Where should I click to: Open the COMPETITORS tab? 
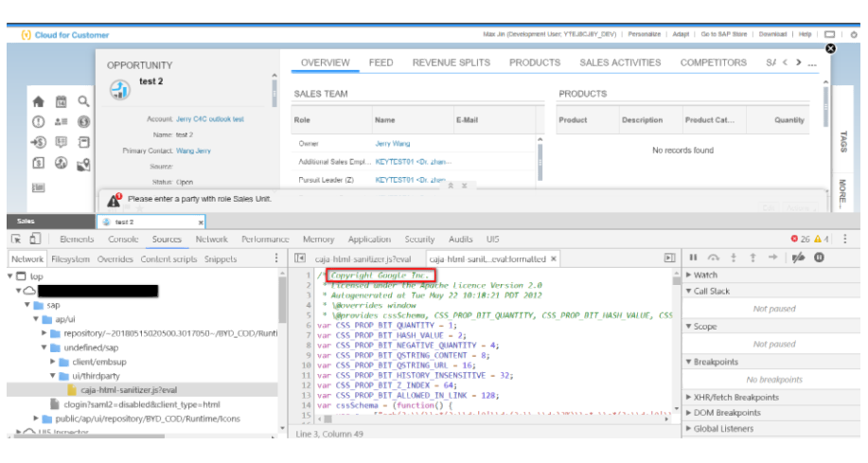pyautogui.click(x=713, y=62)
